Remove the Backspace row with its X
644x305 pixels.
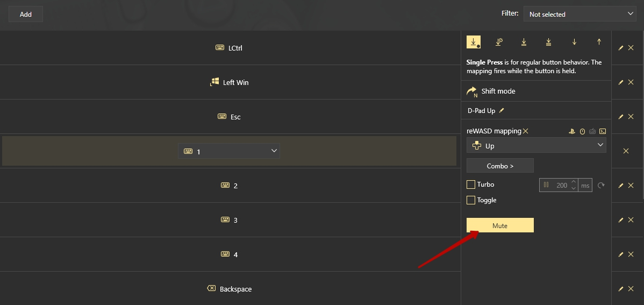click(x=631, y=289)
